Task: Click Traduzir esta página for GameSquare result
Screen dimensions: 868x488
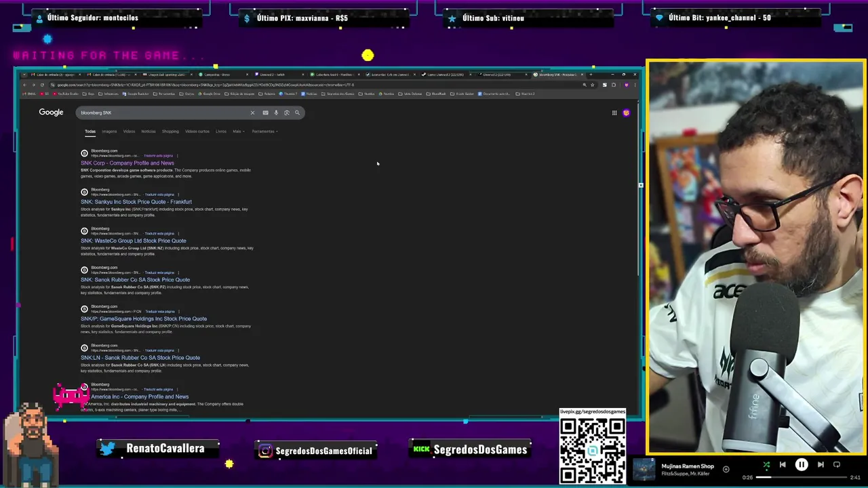Action: [159, 312]
